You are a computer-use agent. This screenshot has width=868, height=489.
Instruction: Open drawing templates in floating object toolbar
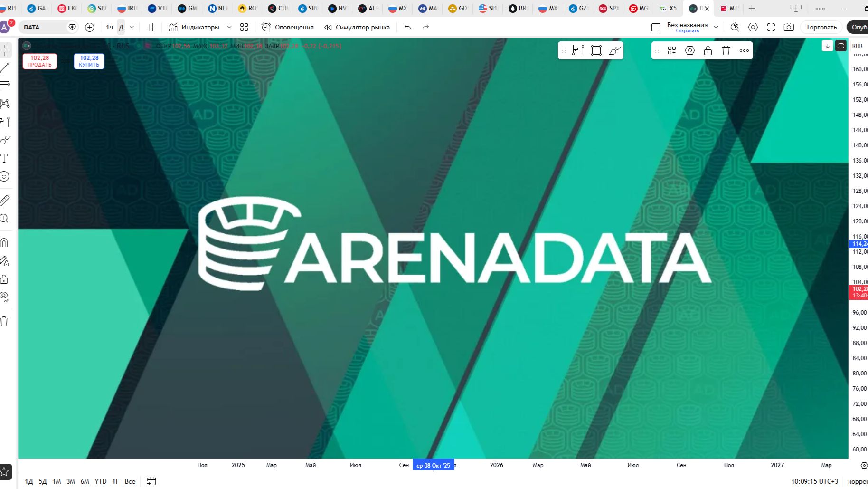coord(672,50)
